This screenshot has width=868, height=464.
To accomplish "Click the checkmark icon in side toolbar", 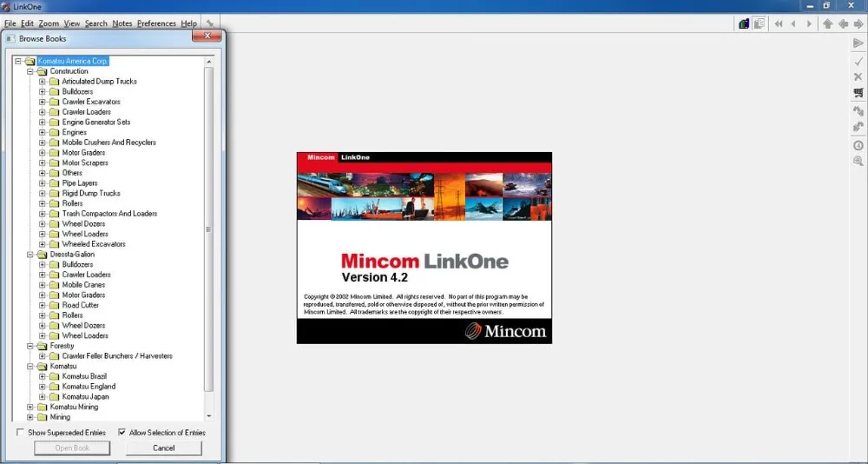I will click(858, 61).
